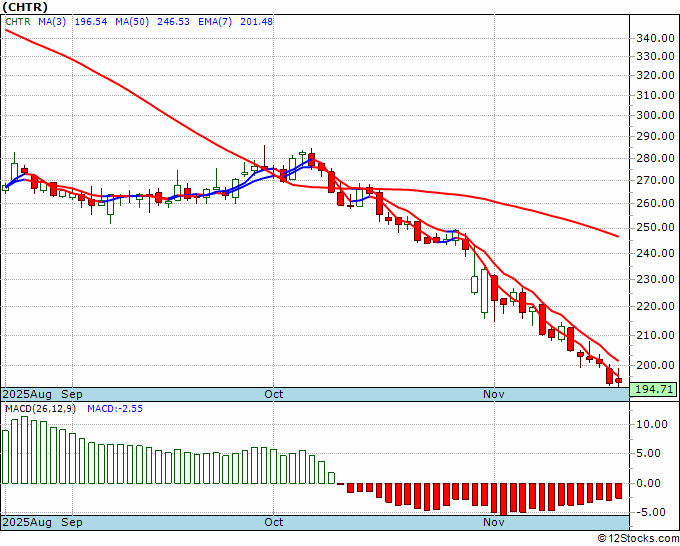Click the EMA(7) legend label
The image size is (680, 546).
pos(215,22)
